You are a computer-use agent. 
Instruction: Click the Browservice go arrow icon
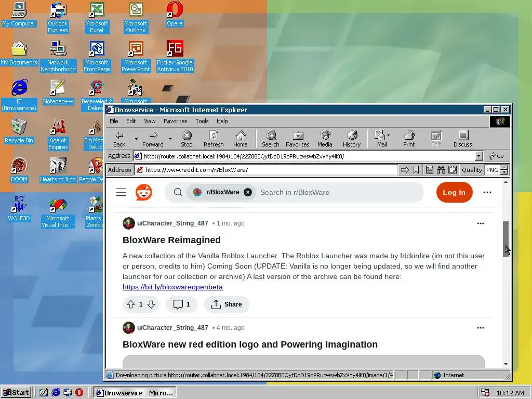click(405, 170)
